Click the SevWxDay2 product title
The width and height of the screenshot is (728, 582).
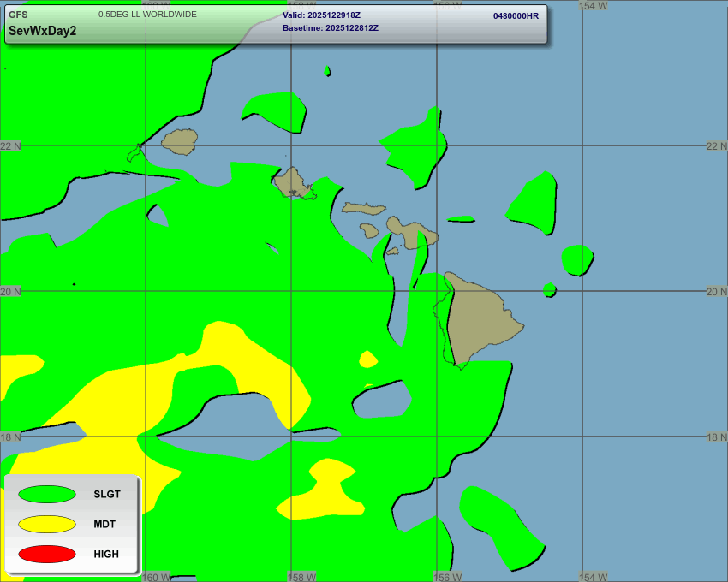pos(42,31)
